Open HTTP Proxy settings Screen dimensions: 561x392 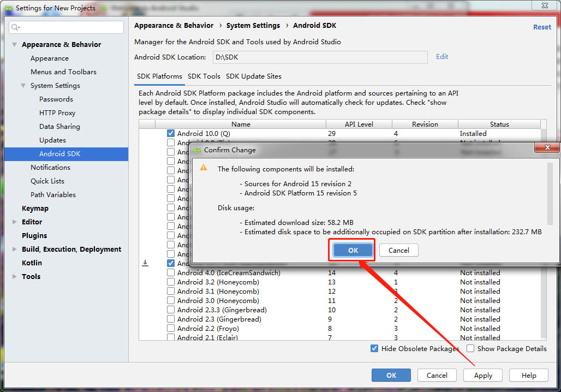point(57,113)
